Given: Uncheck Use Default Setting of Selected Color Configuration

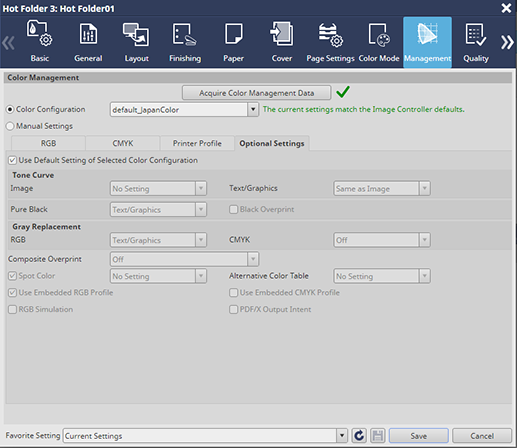Looking at the screenshot, I should click(x=12, y=160).
